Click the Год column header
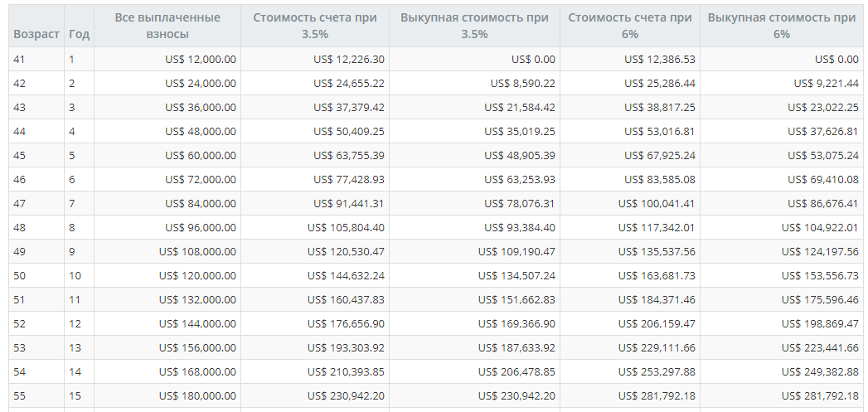The height and width of the screenshot is (412, 868). tap(79, 34)
